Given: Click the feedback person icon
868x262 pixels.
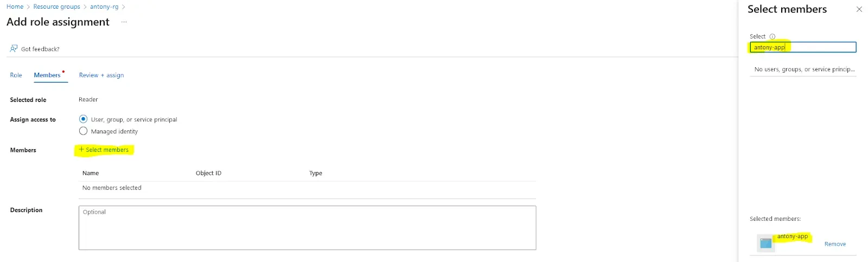Looking at the screenshot, I should 14,49.
